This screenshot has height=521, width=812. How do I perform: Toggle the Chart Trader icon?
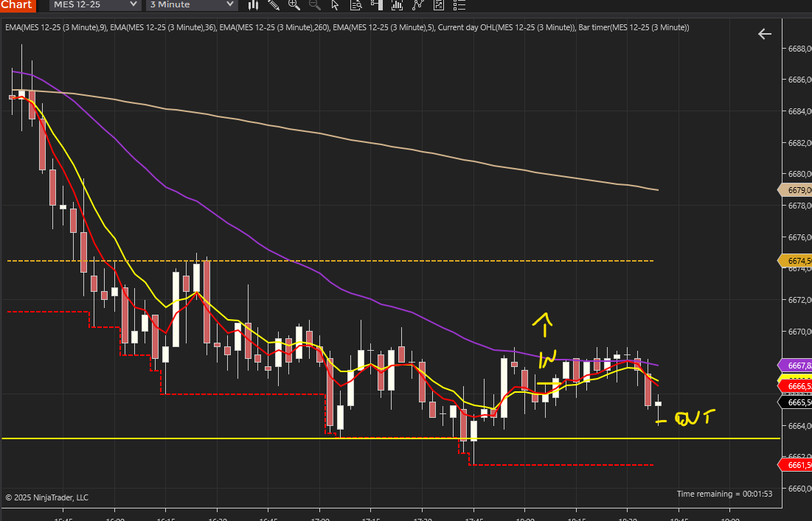(376, 5)
